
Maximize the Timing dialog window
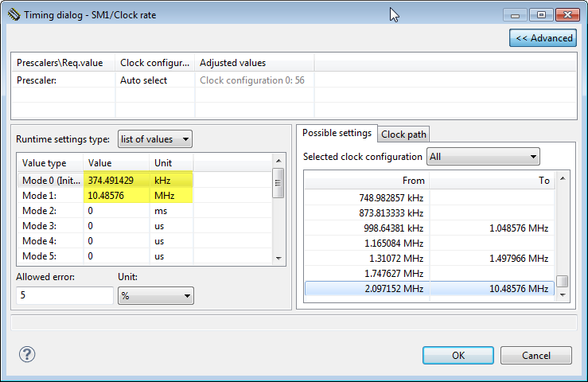point(541,15)
